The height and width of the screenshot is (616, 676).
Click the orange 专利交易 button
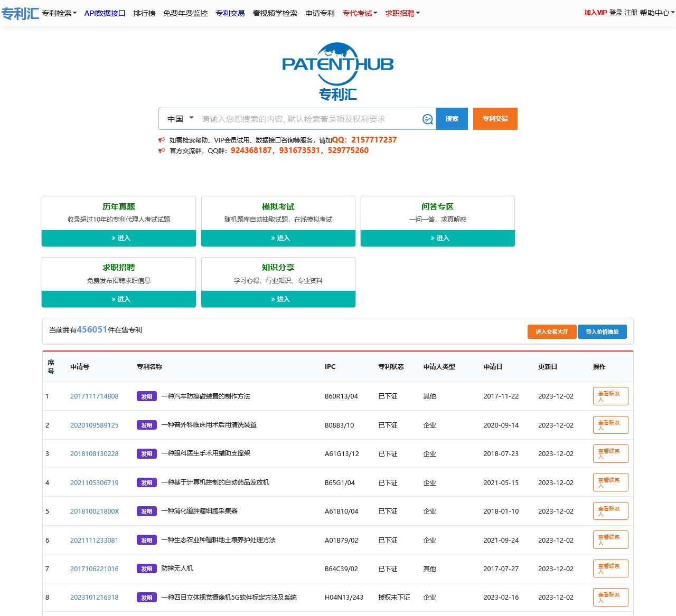(x=495, y=119)
